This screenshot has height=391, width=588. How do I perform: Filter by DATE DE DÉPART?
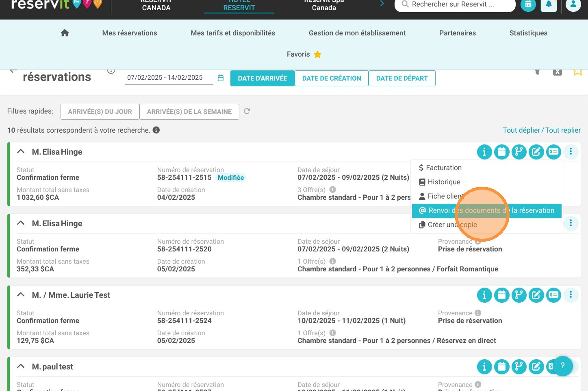pos(402,78)
